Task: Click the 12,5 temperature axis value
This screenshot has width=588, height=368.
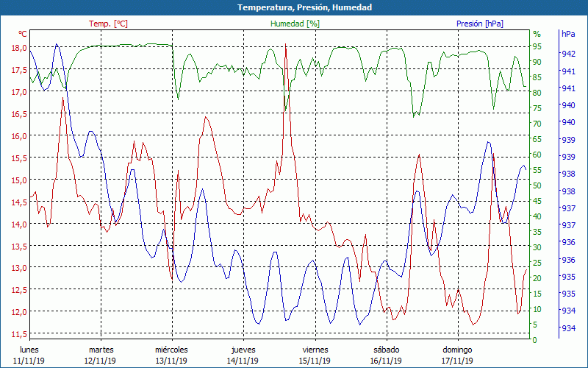Action: click(x=19, y=290)
